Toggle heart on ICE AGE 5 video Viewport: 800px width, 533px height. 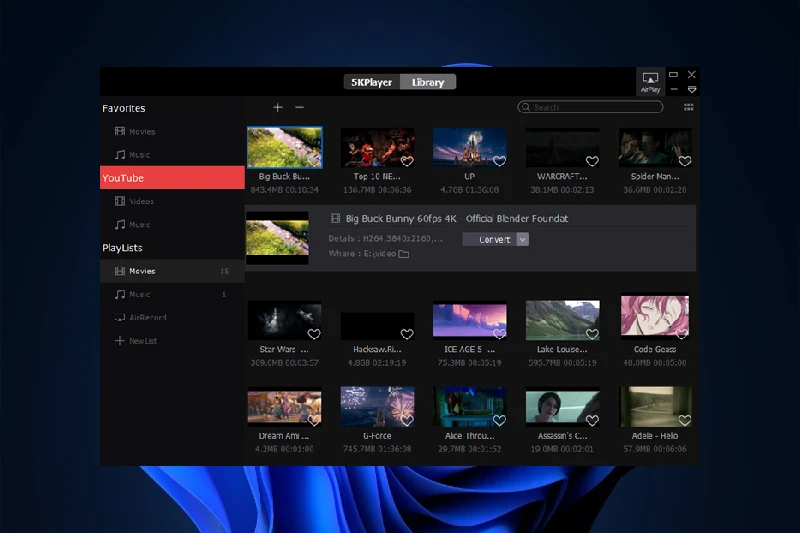coord(499,334)
